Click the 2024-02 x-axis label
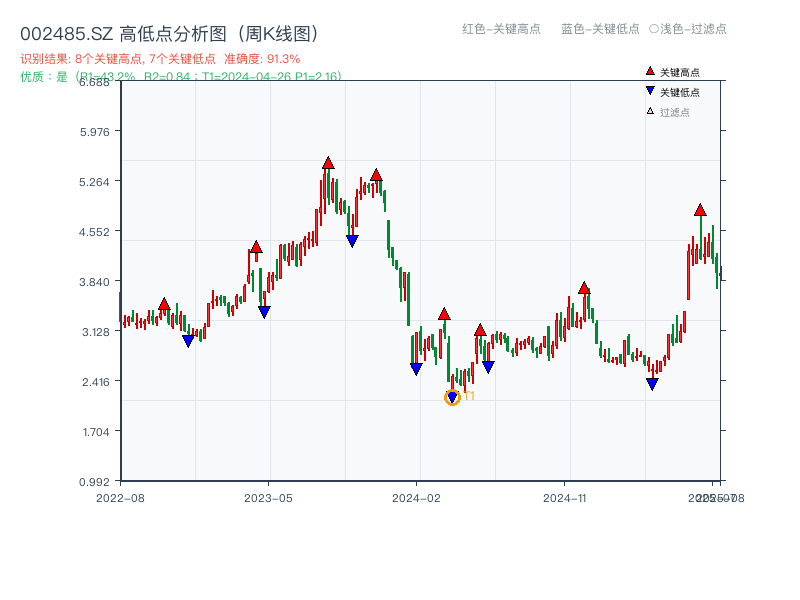Screen dimensions: 800x600 [x=416, y=498]
